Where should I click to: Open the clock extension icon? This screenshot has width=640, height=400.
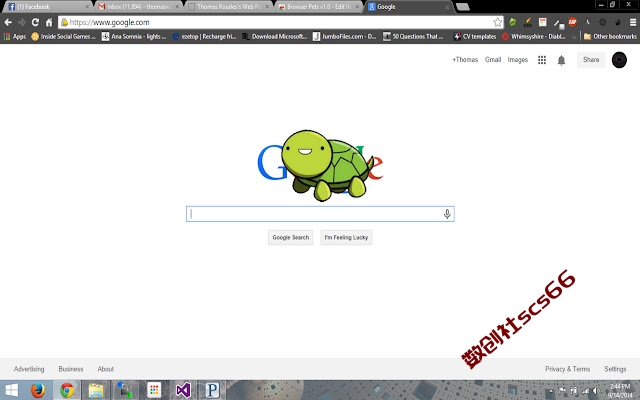point(588,22)
